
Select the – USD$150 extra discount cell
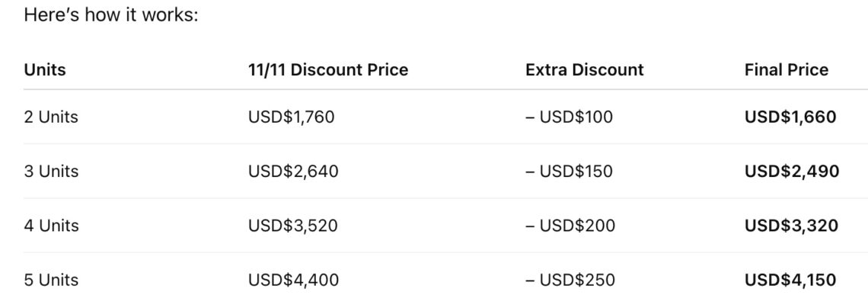[569, 172]
